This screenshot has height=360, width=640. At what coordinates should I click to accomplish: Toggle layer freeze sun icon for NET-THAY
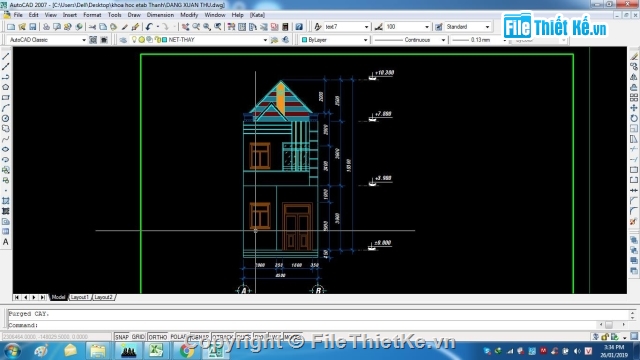pos(142,40)
